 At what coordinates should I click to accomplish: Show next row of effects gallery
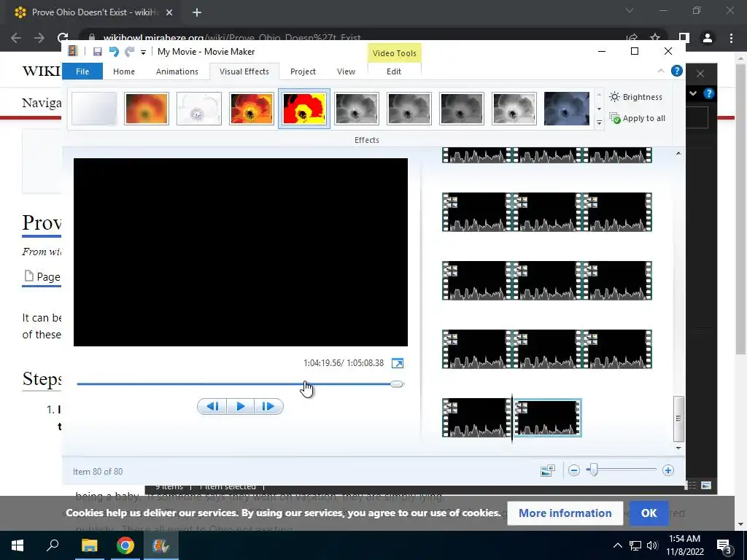pyautogui.click(x=600, y=109)
